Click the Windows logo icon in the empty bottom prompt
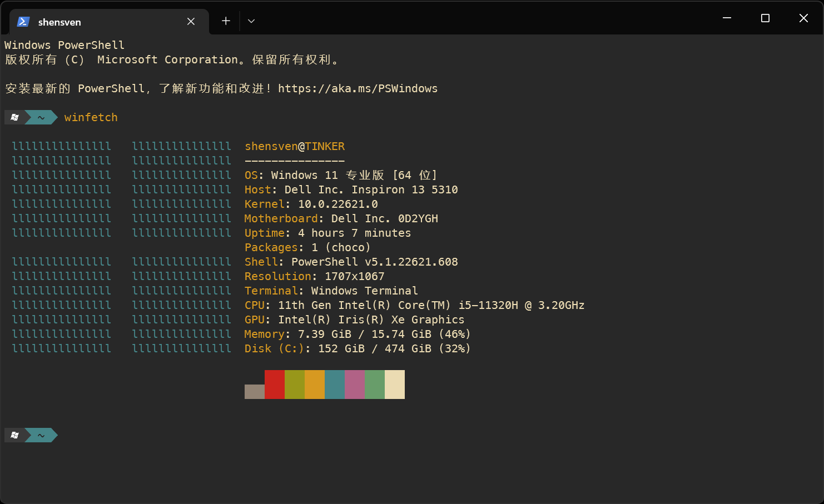 [14, 435]
